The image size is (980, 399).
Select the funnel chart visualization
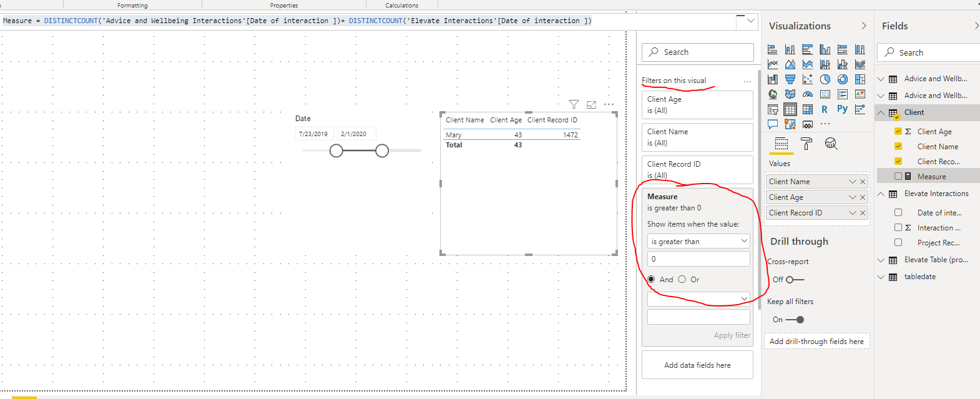790,79
